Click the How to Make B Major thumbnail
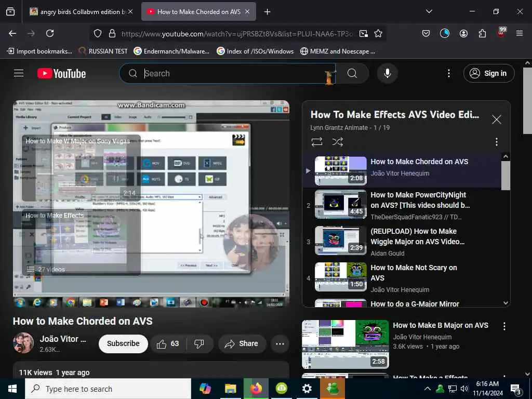The width and height of the screenshot is (532, 399). coord(345,344)
